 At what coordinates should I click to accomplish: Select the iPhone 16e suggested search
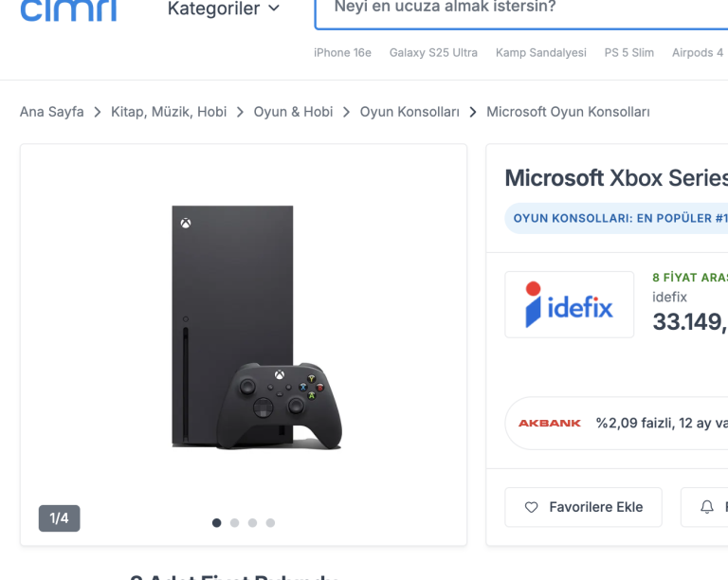pyautogui.click(x=342, y=53)
